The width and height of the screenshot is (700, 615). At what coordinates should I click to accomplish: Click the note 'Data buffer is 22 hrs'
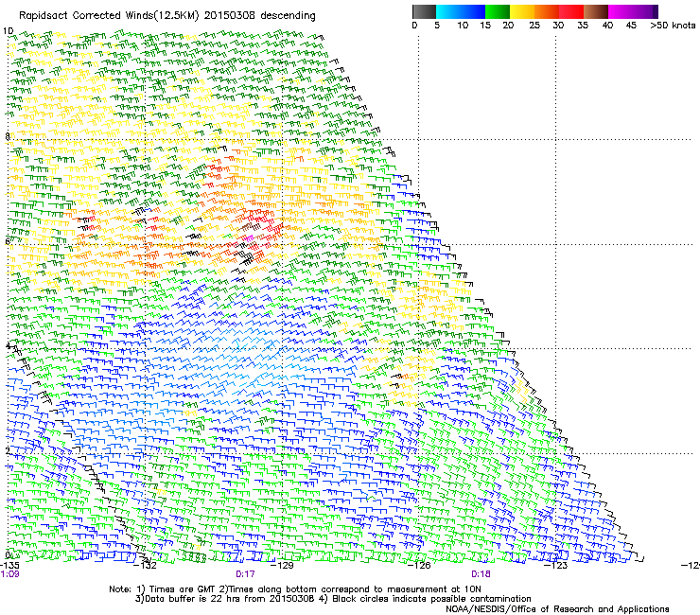tap(192, 599)
